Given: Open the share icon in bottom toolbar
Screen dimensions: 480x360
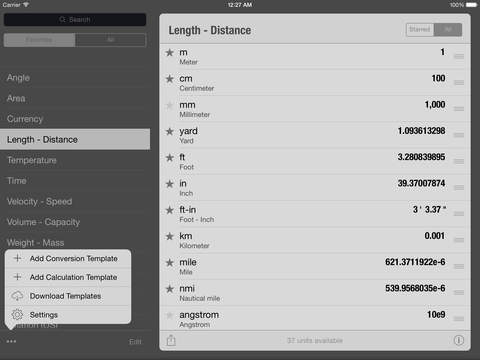Looking at the screenshot, I should point(171,340).
